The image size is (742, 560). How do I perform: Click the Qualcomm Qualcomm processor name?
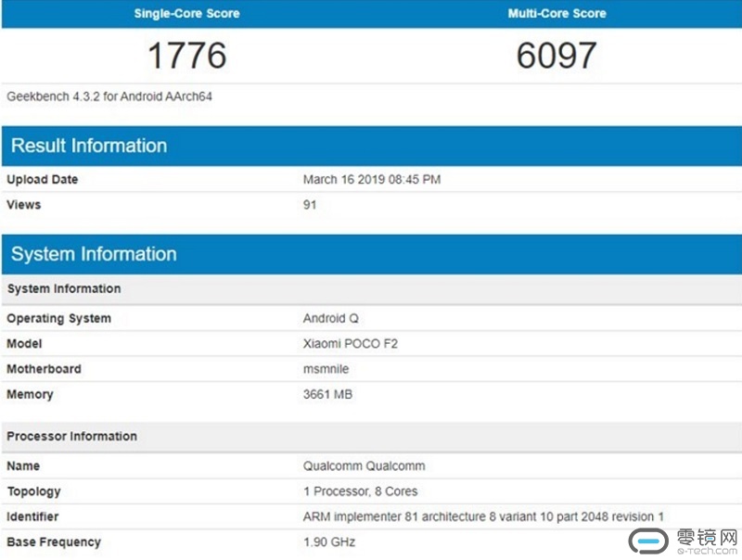pos(364,466)
